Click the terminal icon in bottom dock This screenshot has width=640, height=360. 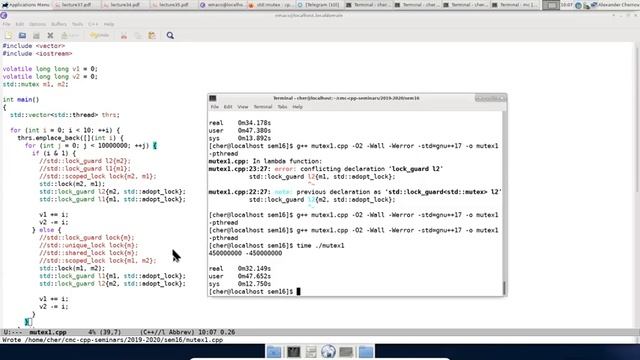[293, 352]
